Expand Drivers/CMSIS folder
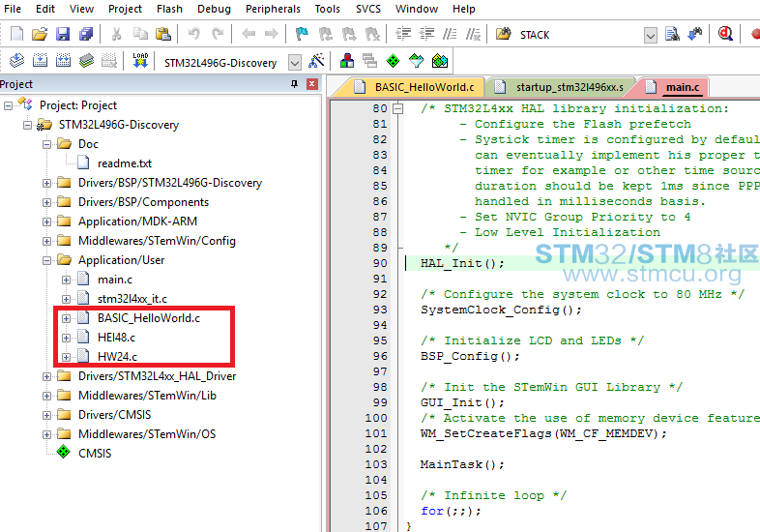This screenshot has height=532, width=760. (47, 415)
